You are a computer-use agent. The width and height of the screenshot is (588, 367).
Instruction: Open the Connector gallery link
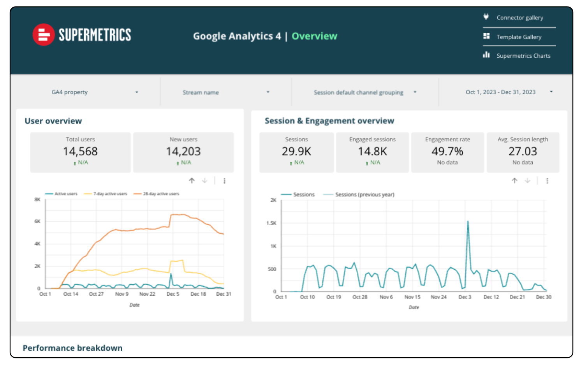[x=519, y=18]
